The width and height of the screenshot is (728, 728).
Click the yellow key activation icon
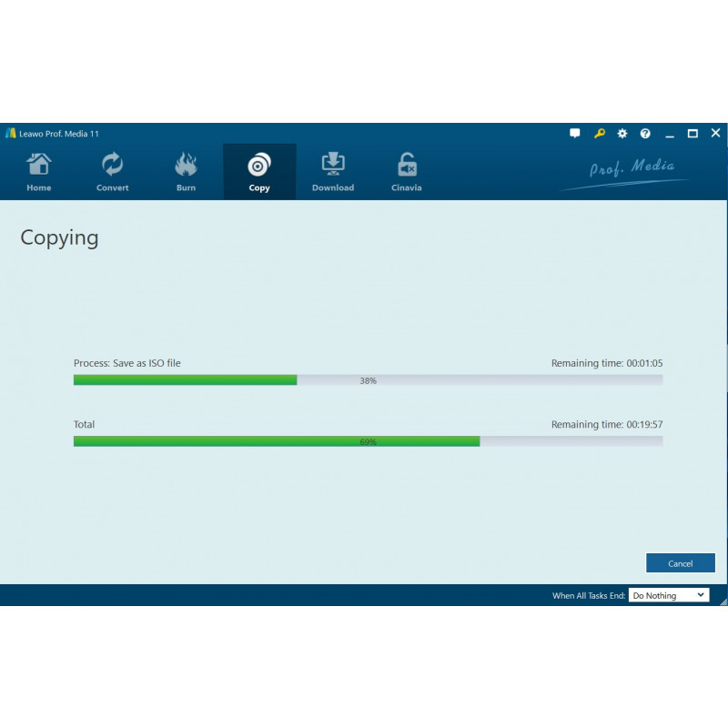(x=599, y=134)
